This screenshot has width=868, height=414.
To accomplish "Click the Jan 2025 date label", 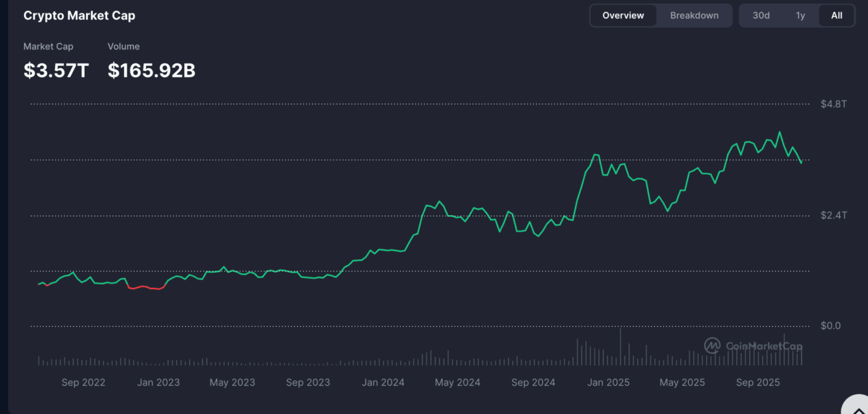I will pyautogui.click(x=609, y=382).
